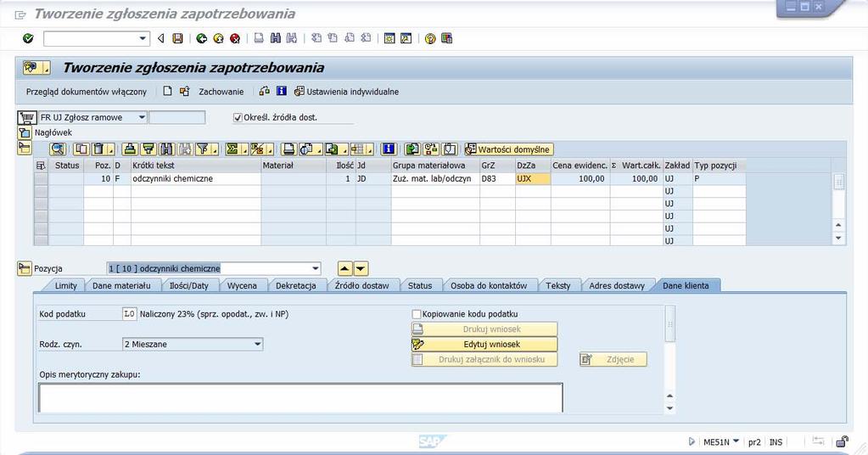868x455 pixels.
Task: Toggle the Określ. źródła dost. checkbox
Action: (238, 117)
